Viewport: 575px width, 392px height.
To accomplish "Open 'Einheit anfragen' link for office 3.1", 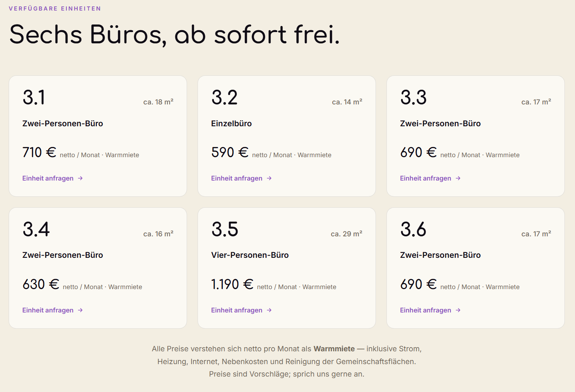I will (52, 178).
